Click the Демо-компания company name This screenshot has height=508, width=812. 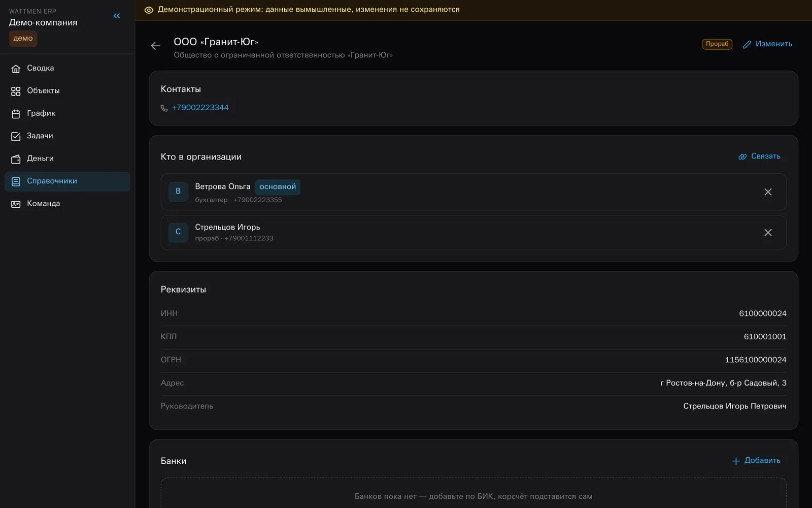point(43,23)
